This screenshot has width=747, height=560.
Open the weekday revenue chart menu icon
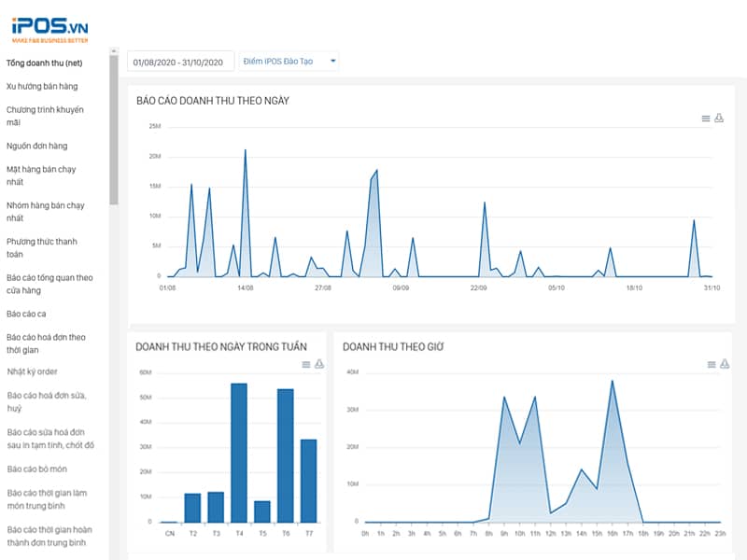[306, 364]
